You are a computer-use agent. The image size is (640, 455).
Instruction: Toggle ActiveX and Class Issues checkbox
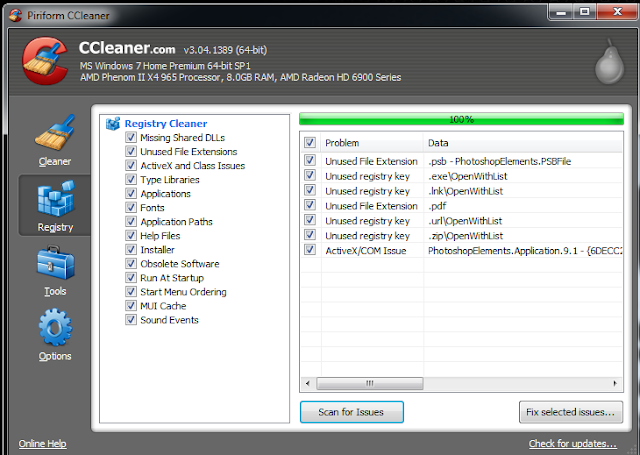pos(131,165)
